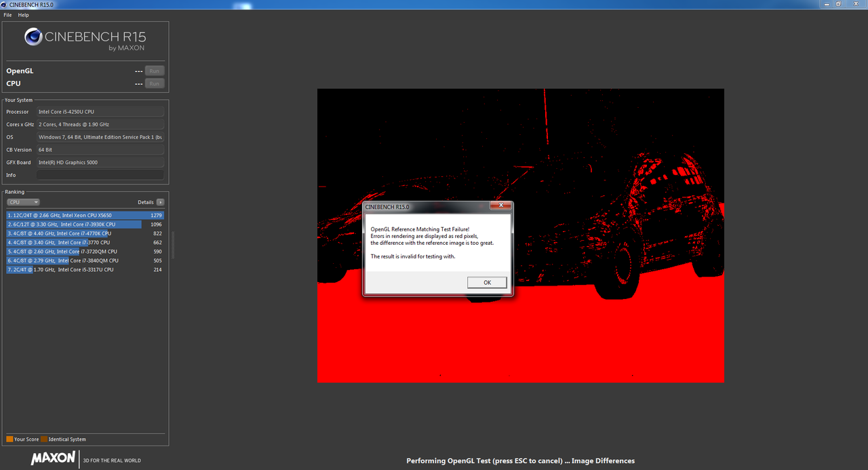Click the MAXON logo at bottom
Screen dimensions: 868x470
point(53,458)
